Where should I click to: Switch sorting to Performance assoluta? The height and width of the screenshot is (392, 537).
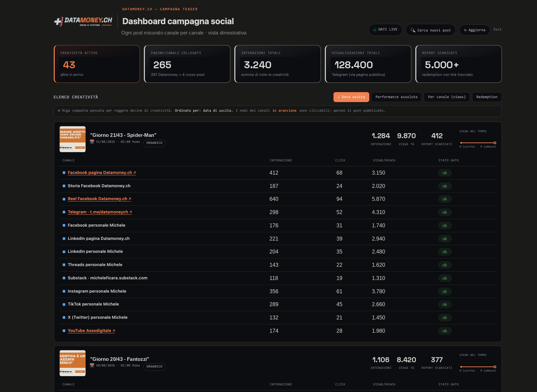[396, 97]
